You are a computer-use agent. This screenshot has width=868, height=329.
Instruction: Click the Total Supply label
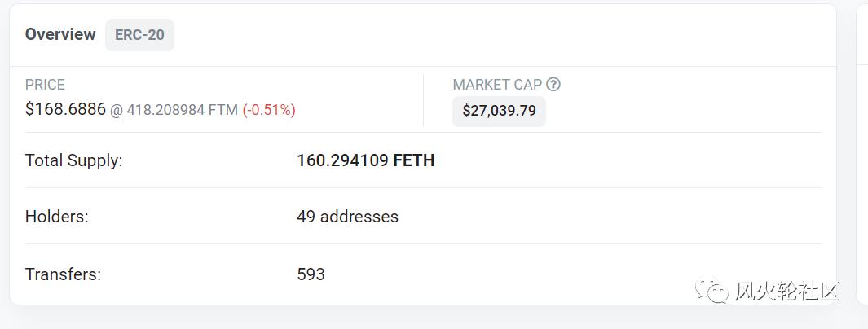(73, 160)
